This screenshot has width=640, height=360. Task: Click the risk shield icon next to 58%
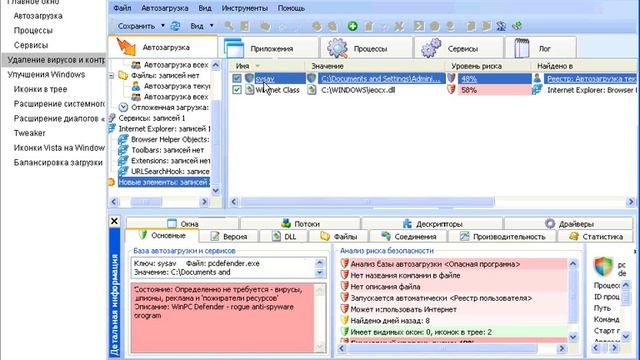click(451, 90)
